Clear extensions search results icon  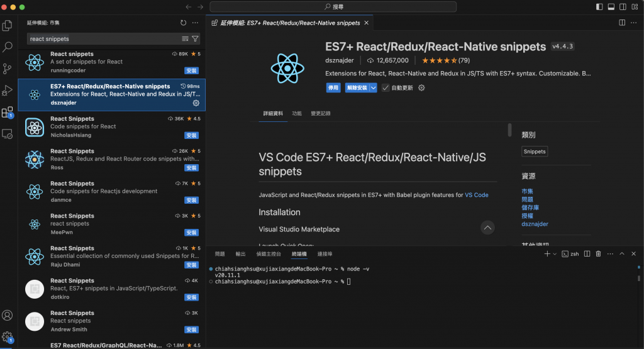coord(186,38)
